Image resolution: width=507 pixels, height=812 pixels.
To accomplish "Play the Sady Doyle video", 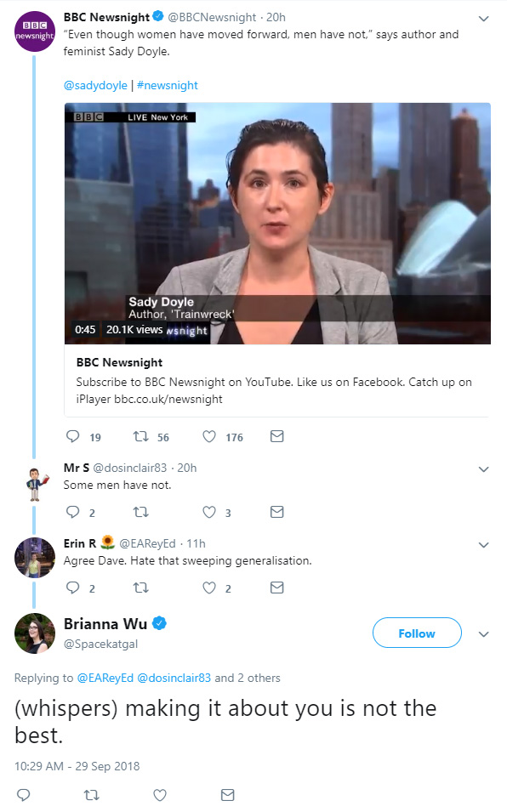I will tap(277, 224).
